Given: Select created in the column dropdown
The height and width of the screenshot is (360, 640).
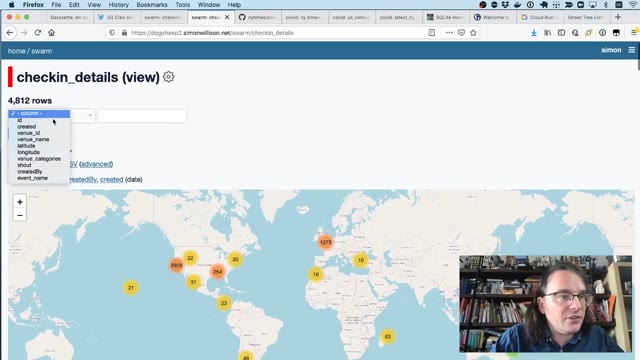Looking at the screenshot, I should [x=39, y=127].
